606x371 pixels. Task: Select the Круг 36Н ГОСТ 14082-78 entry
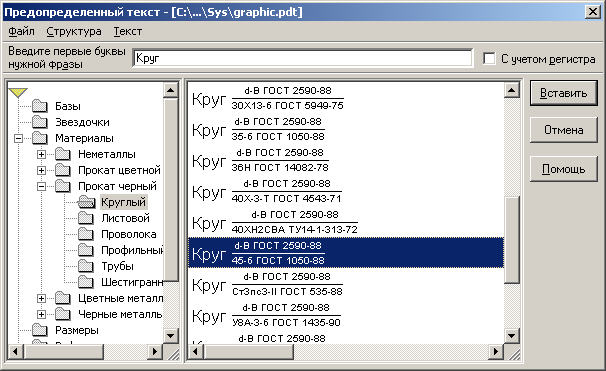(346, 160)
